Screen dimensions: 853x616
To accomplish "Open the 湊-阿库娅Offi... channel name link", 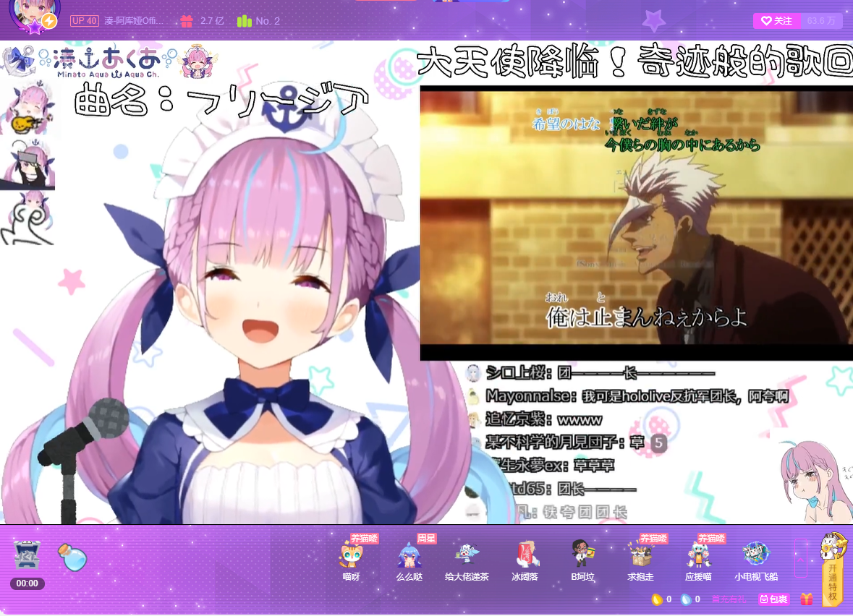I will tap(134, 21).
